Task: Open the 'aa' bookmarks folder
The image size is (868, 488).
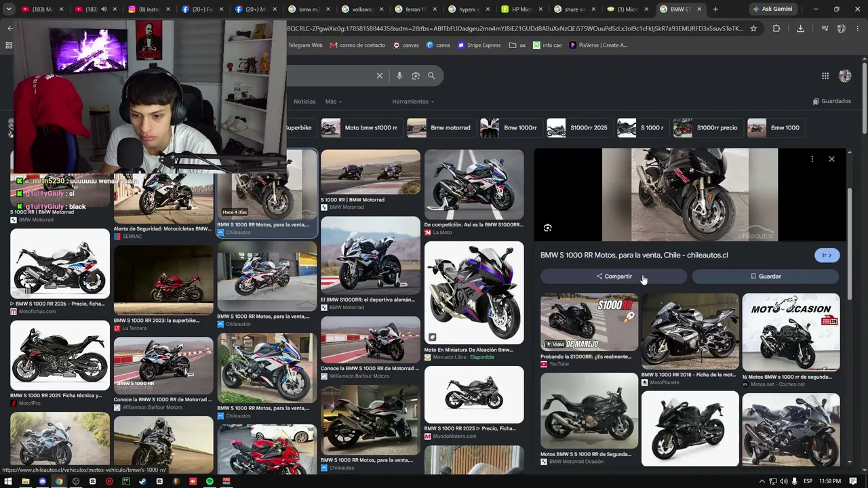Action: 517,45
